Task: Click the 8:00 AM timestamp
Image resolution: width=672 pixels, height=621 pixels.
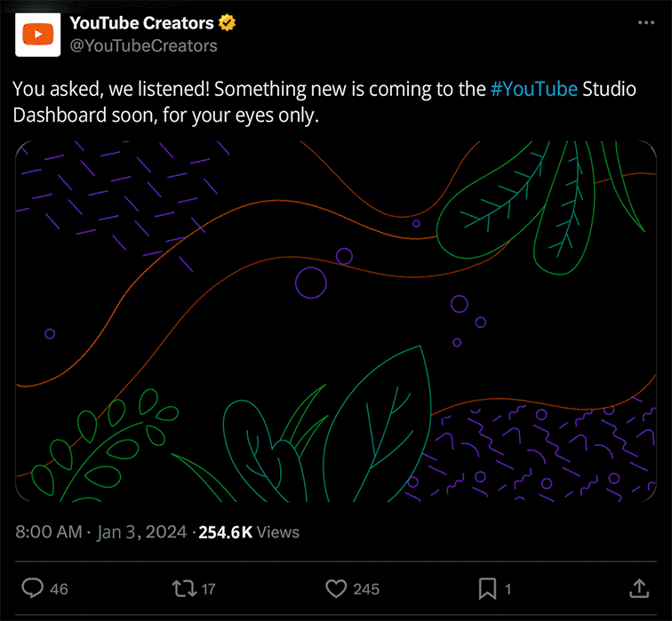Action: point(49,532)
